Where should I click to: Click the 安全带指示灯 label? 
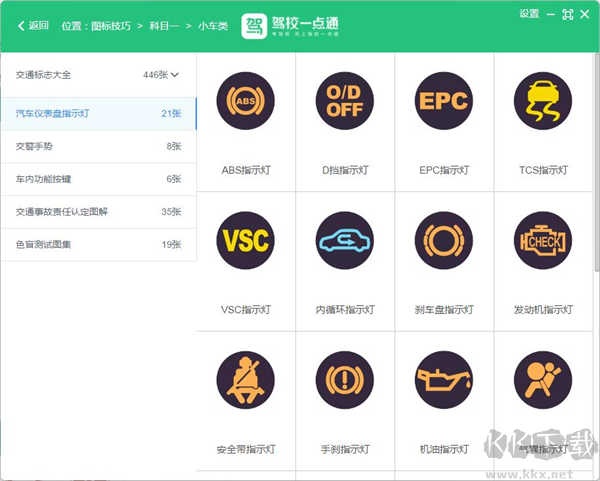point(246,449)
